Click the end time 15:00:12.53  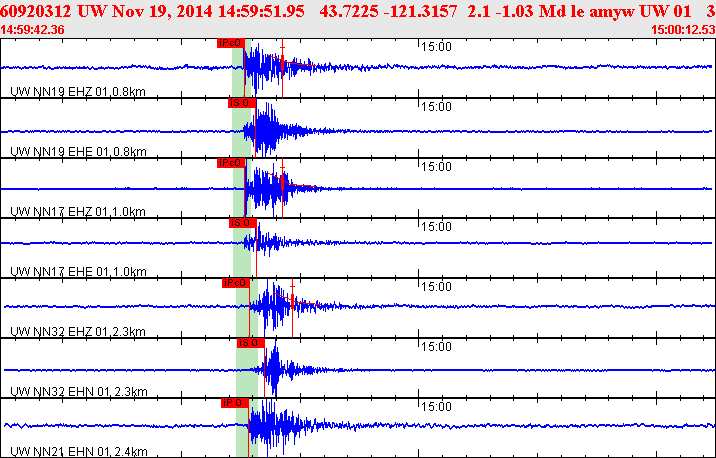[x=683, y=30]
